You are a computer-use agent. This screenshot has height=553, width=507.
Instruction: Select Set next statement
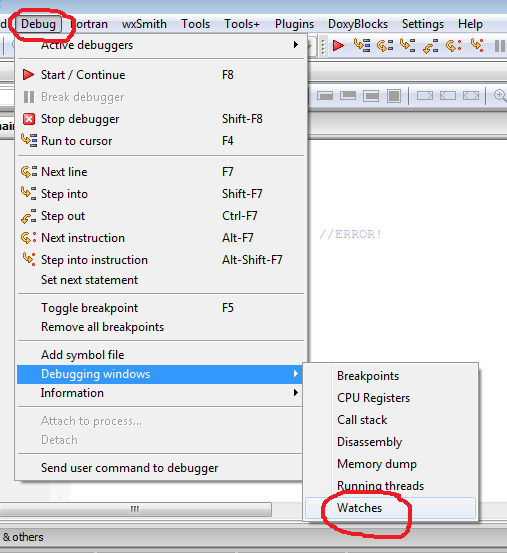click(161, 280)
